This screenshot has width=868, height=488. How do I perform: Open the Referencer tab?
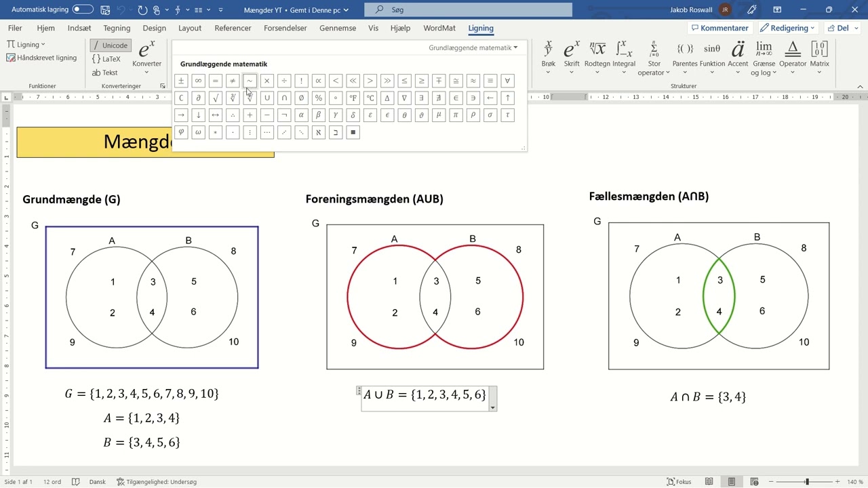tap(233, 28)
